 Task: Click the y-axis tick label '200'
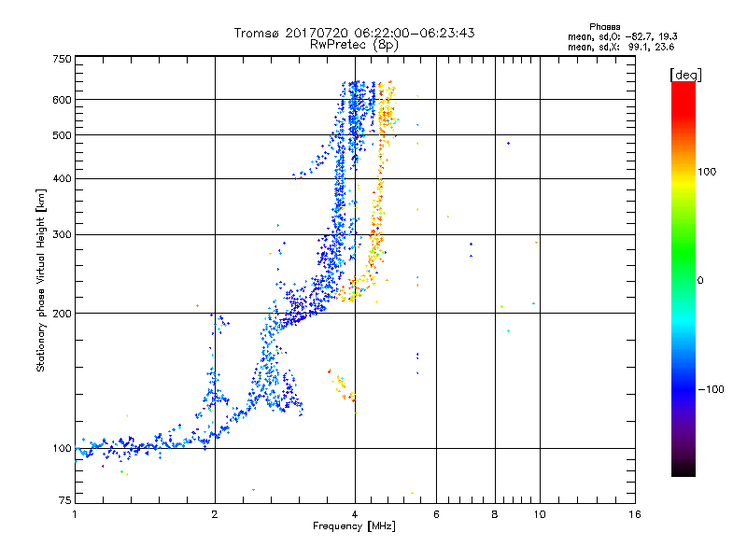pos(62,314)
